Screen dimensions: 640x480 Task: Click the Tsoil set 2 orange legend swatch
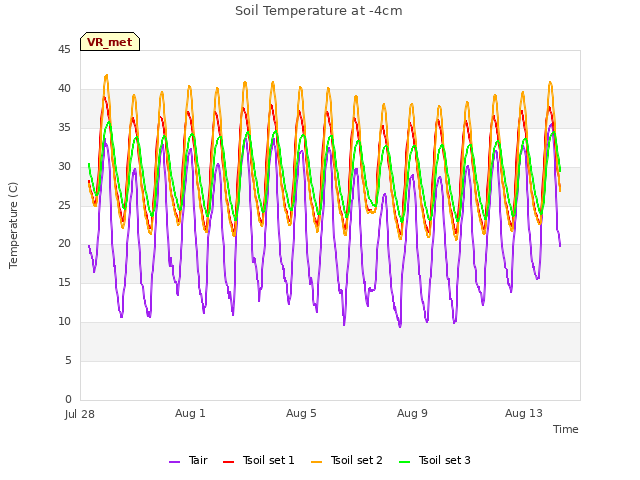coord(316,462)
